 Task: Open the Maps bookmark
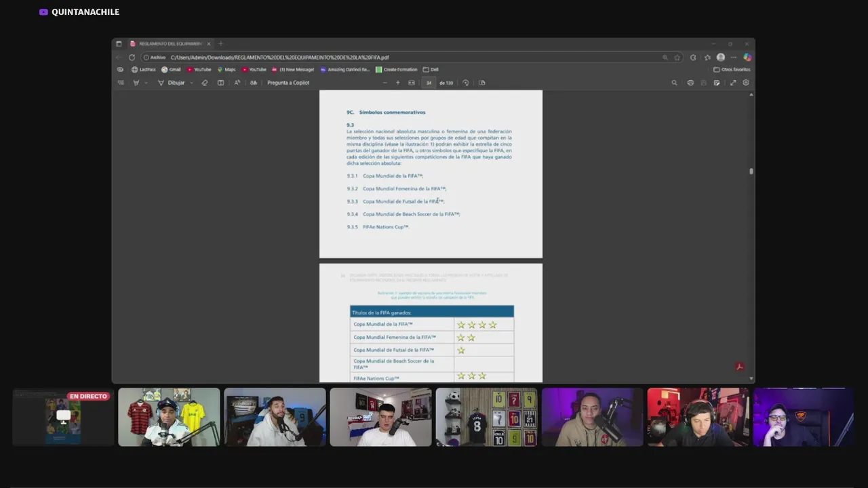pyautogui.click(x=226, y=69)
